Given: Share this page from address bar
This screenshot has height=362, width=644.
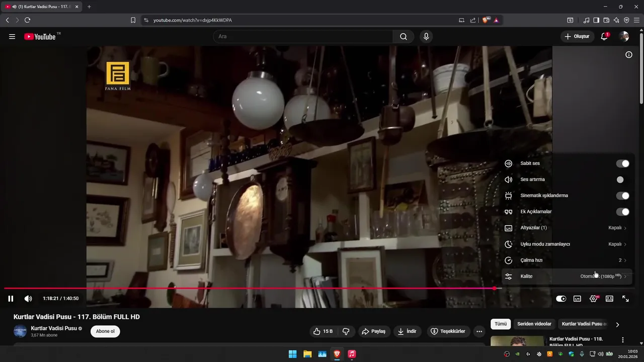Looking at the screenshot, I should point(472,20).
